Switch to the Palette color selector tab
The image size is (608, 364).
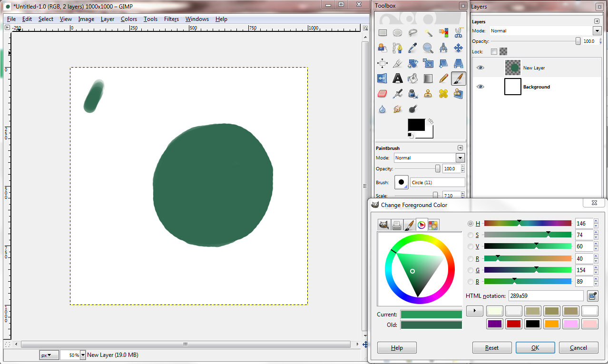(433, 225)
